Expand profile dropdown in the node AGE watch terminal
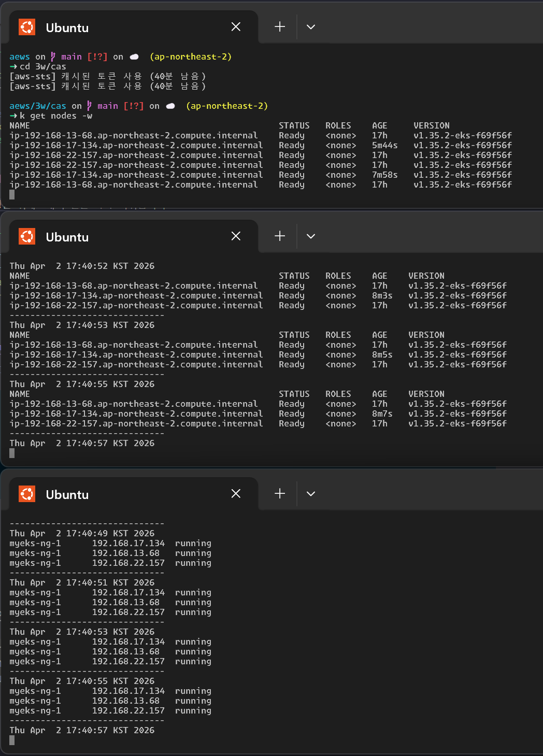Image resolution: width=543 pixels, height=756 pixels. tap(311, 236)
